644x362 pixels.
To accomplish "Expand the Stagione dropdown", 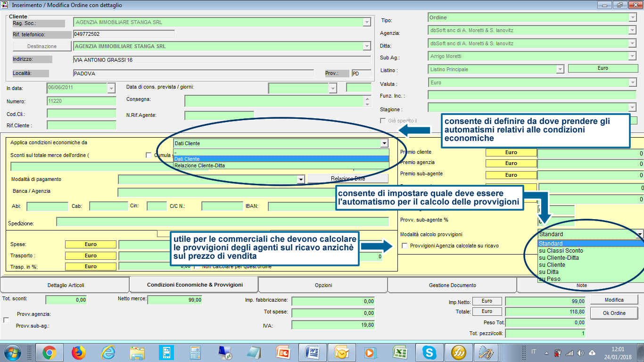I will pyautogui.click(x=633, y=107).
